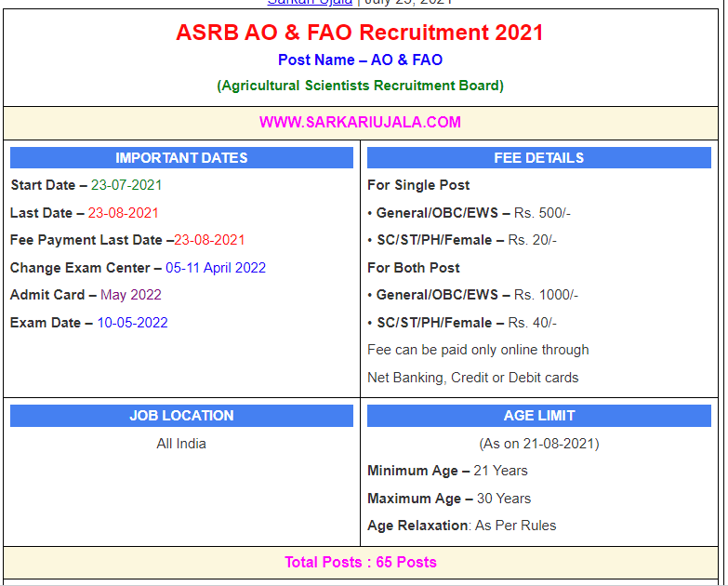Click the Agricultural Scientists Recruitment Board subtitle
The height and width of the screenshot is (586, 728).
[x=360, y=86]
